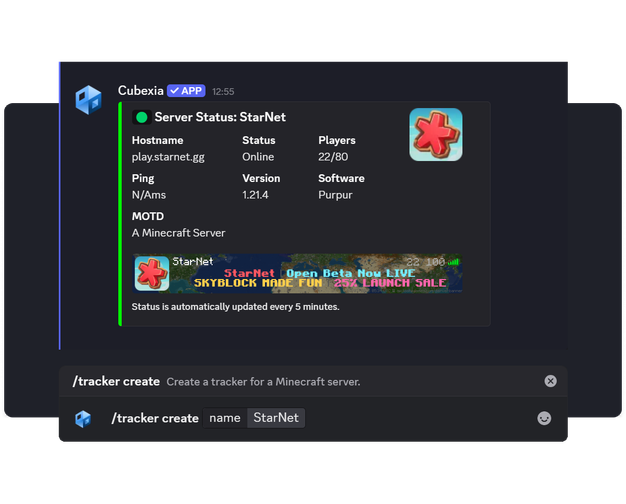Image resolution: width=626 pixels, height=504 pixels.
Task: Click the green online status circle
Action: click(x=141, y=117)
